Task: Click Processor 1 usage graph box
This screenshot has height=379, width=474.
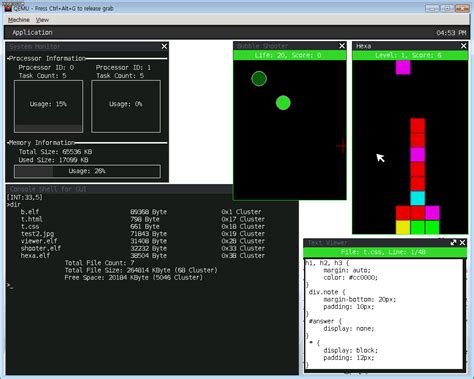Action: click(126, 106)
